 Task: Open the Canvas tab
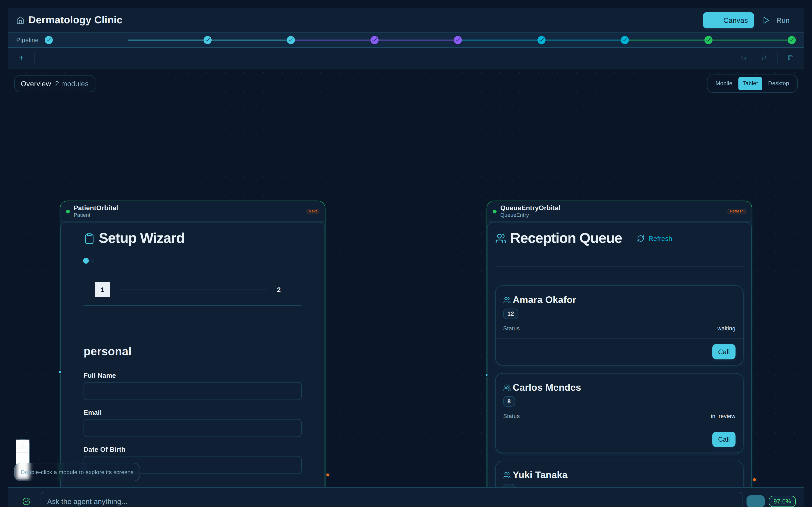728,21
